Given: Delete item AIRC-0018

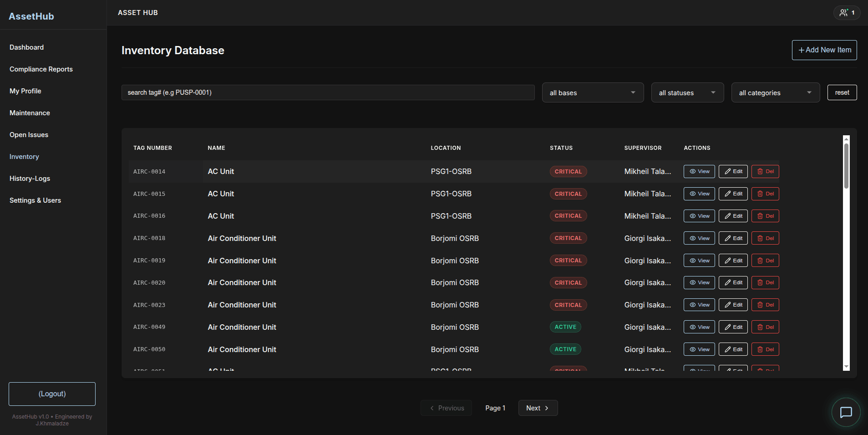Looking at the screenshot, I should pos(765,238).
